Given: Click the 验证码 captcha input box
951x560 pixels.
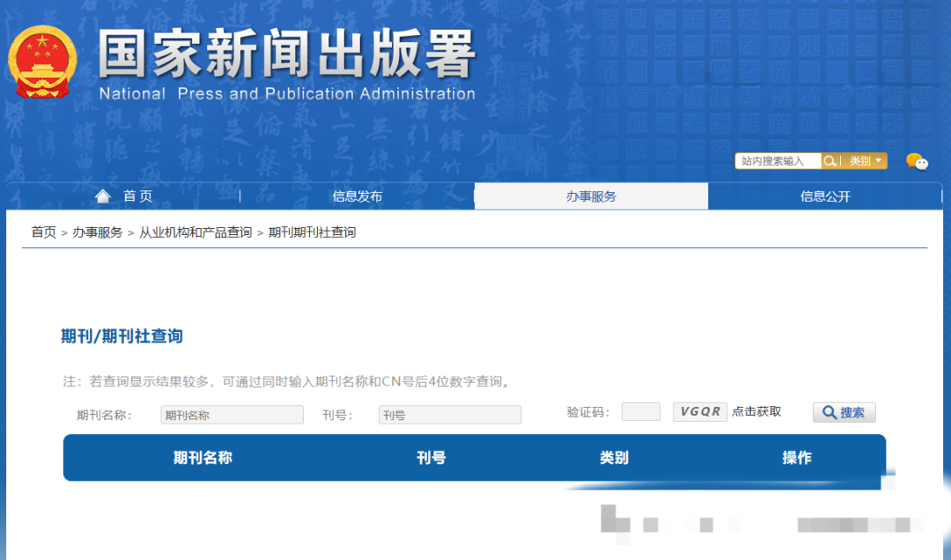Looking at the screenshot, I should tap(641, 412).
